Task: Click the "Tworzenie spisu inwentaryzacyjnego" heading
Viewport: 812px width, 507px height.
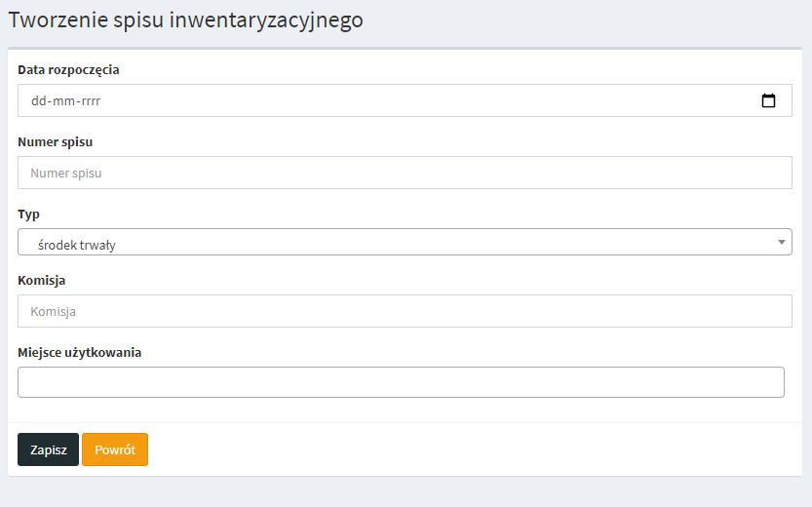Action: tap(185, 20)
